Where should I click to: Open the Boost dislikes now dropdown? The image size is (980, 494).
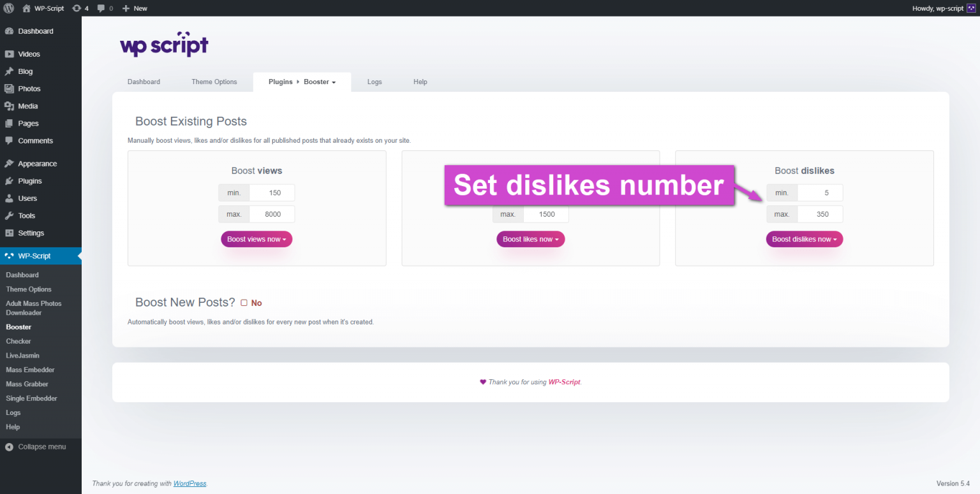click(804, 238)
